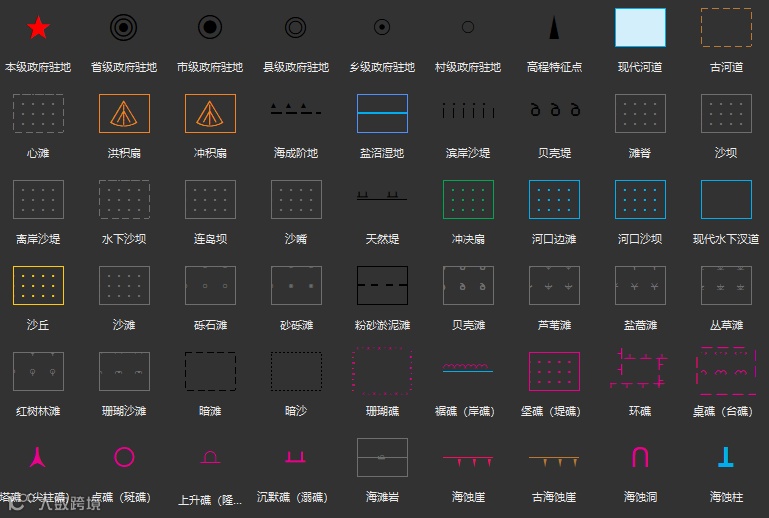Select the 贝壳堤 shell symbol
Screen dimensions: 769x518
click(x=555, y=110)
